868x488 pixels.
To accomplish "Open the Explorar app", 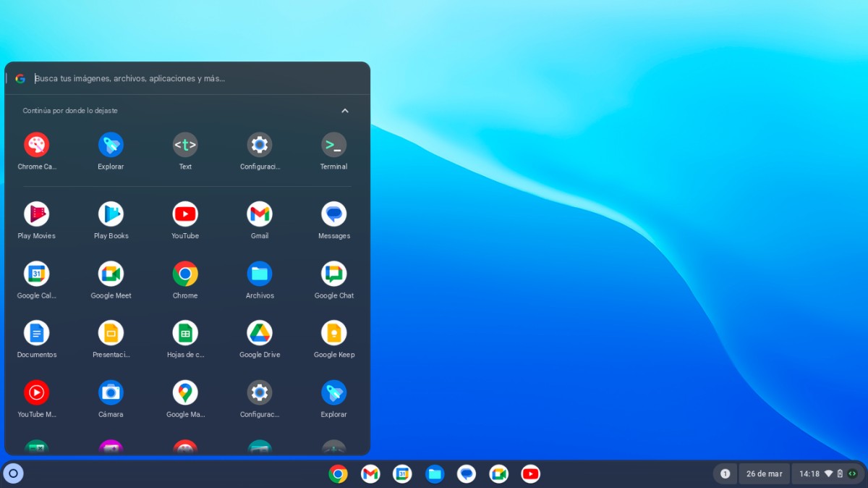I will 111,144.
